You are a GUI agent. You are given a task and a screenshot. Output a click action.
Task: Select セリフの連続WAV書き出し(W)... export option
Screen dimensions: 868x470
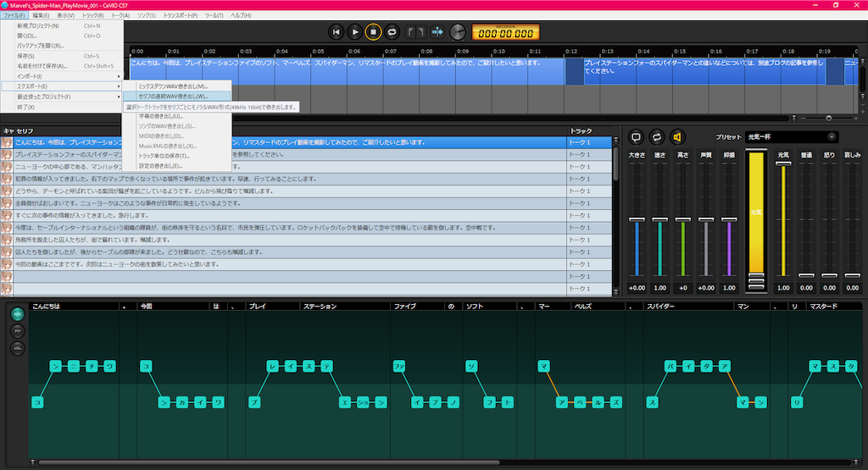click(x=176, y=97)
